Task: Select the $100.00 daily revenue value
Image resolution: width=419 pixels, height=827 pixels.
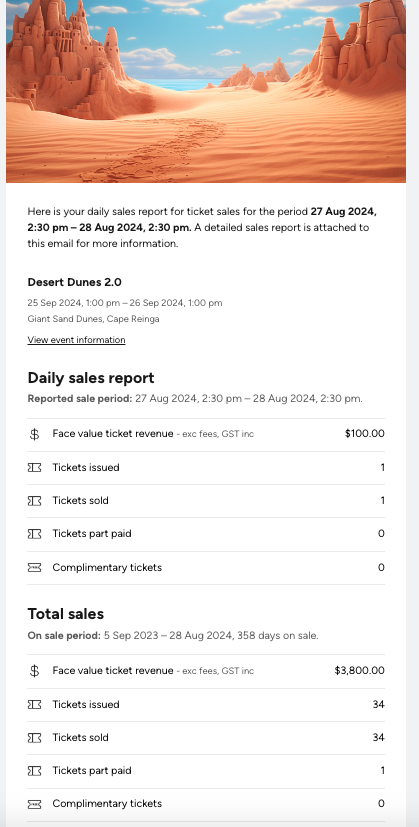Action: [365, 434]
